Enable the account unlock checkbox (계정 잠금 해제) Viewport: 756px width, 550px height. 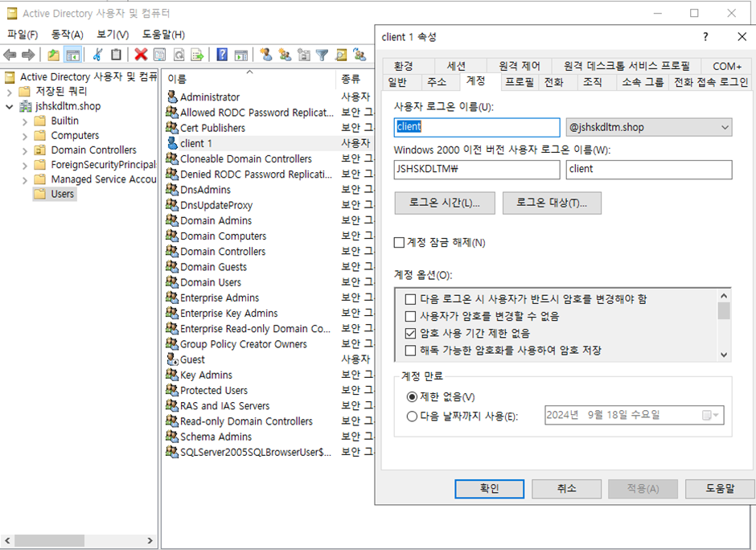tap(400, 243)
